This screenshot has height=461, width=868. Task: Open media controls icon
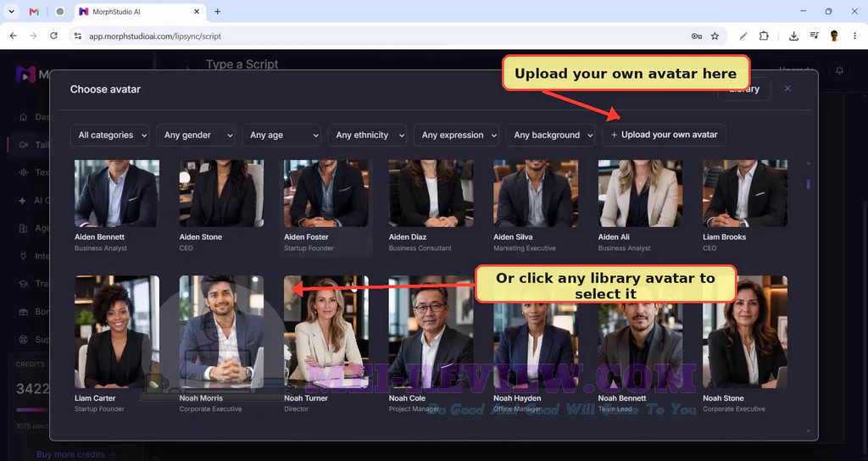click(814, 36)
